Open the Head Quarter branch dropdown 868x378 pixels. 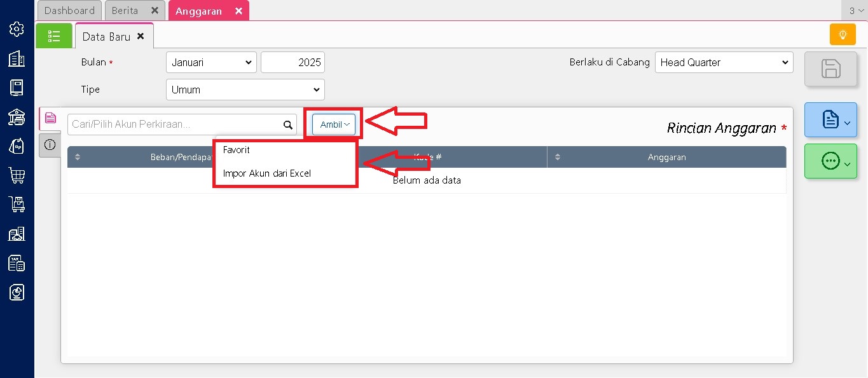tap(724, 62)
